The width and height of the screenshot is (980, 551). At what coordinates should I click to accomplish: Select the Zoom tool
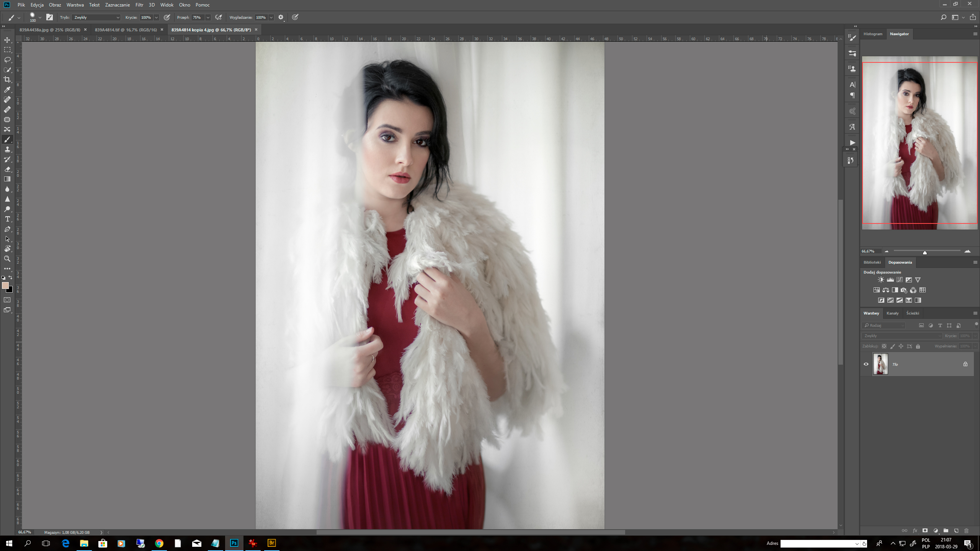pos(7,259)
